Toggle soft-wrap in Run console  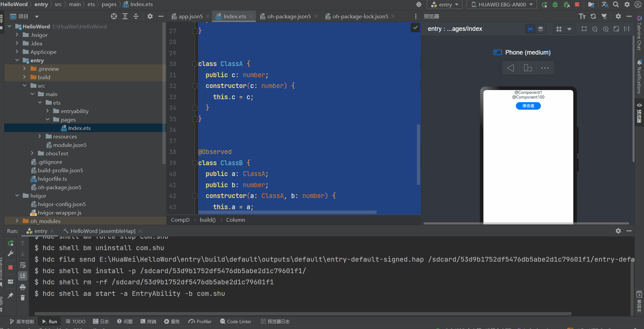point(23,265)
